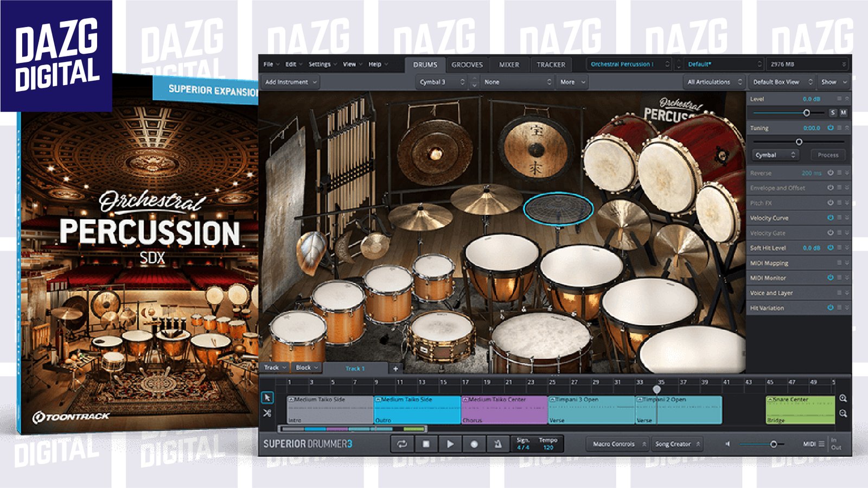This screenshot has height=488, width=868.
Task: Open the MIDI settings menu icon
Action: click(821, 444)
